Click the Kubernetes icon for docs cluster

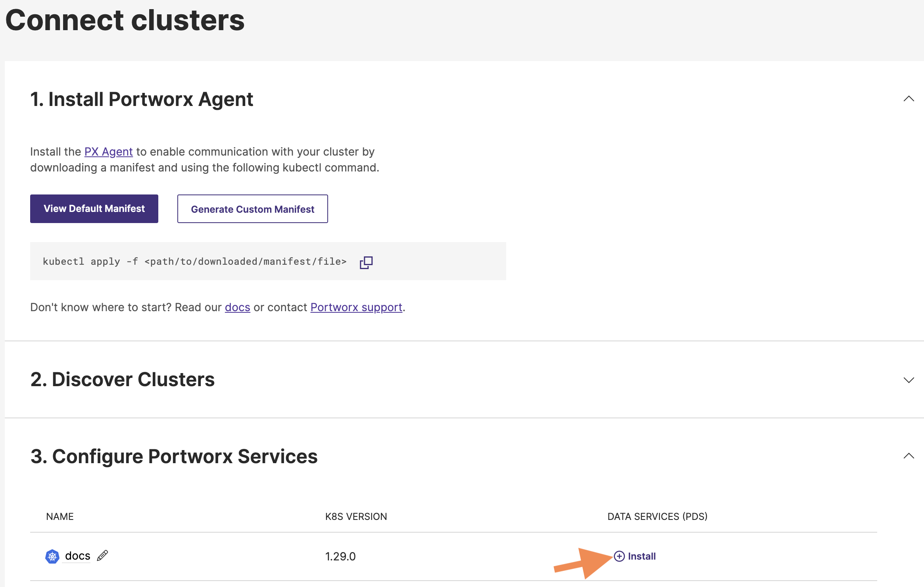52,556
